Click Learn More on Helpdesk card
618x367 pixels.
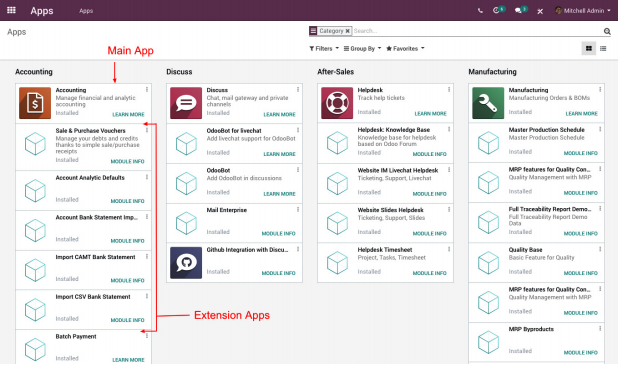[x=430, y=114]
